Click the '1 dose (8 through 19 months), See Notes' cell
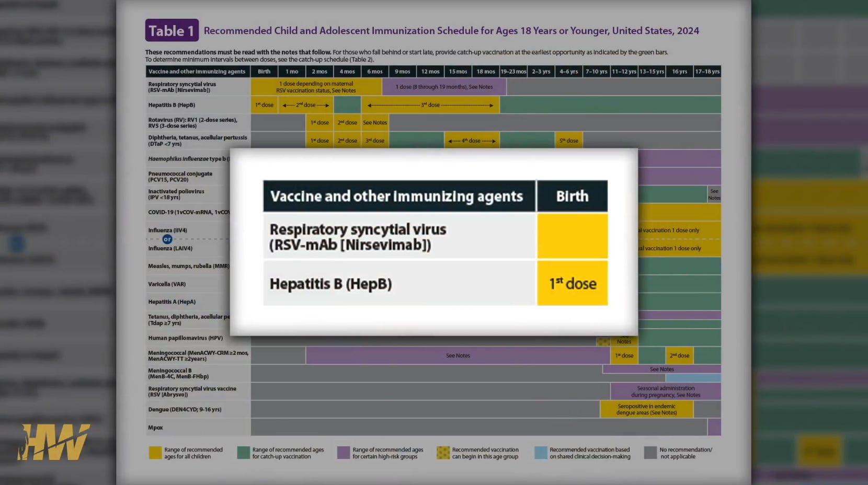 tap(444, 87)
